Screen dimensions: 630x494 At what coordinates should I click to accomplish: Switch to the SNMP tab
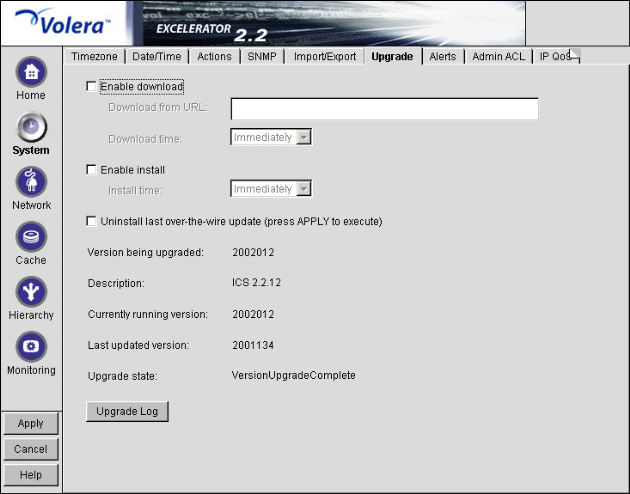262,56
